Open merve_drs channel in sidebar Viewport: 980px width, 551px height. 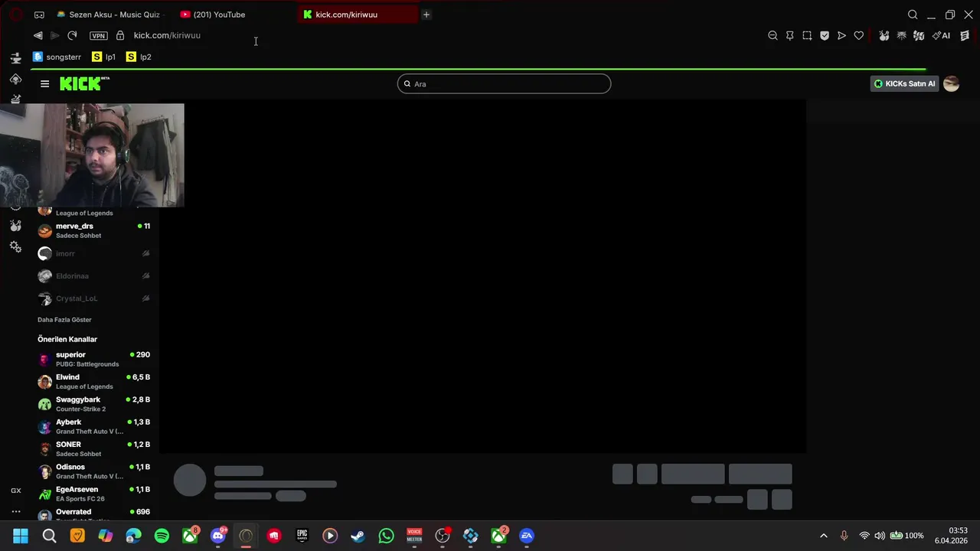click(94, 230)
